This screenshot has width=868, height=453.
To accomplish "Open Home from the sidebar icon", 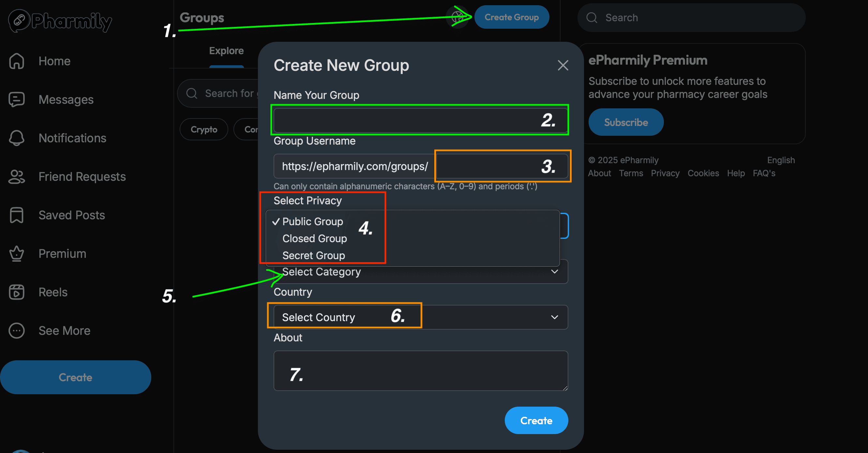I will pos(17,61).
